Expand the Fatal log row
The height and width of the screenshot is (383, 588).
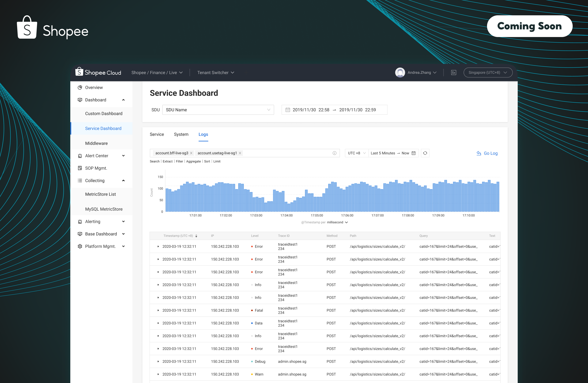(158, 310)
